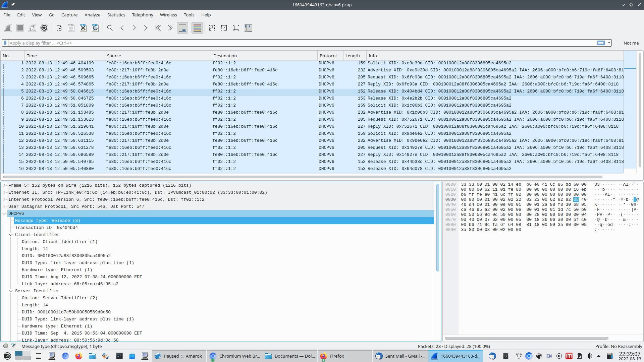Click the notifications bell tray icon
Screen dimensions: 644x362
click(519, 356)
